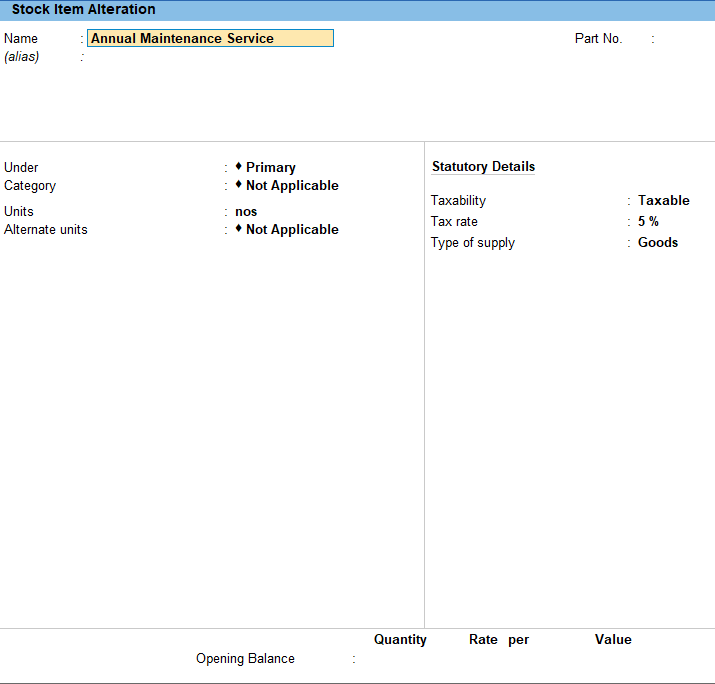This screenshot has width=715, height=684.
Task: Open the Category Not Applicable selection
Action: (292, 186)
